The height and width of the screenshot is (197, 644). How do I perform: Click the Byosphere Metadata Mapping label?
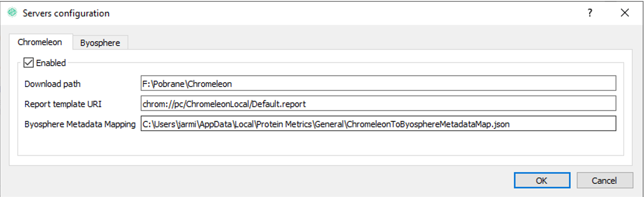(80, 124)
